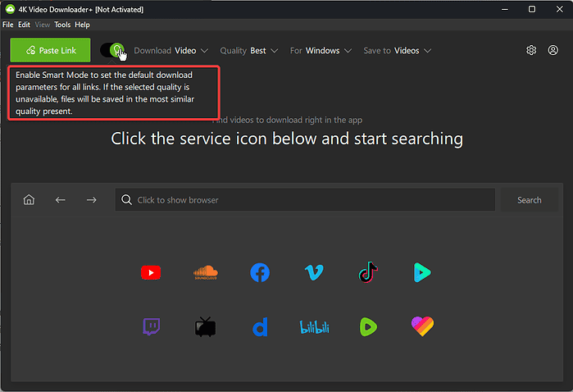Go to the in-app browser home page

tap(29, 200)
